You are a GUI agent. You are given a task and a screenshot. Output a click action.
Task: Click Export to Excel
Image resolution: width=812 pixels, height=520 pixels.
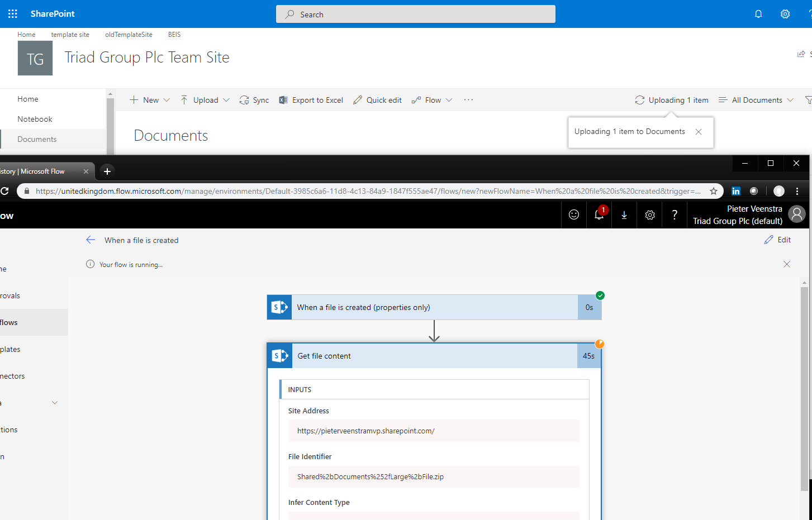[311, 100]
